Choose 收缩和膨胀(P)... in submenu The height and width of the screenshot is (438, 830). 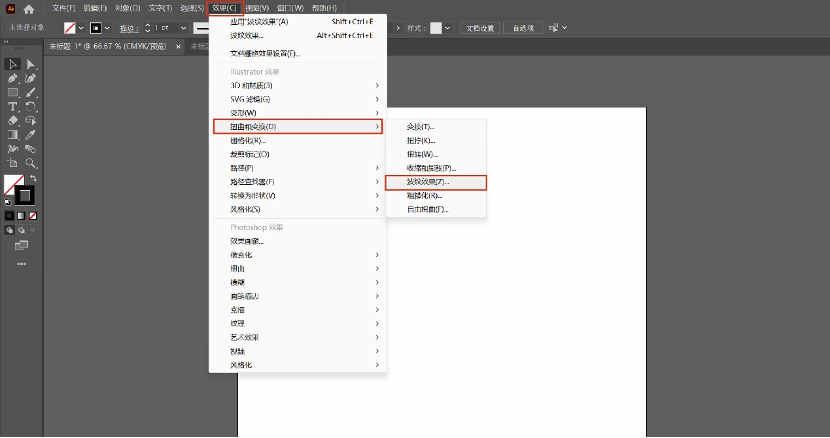point(436,168)
